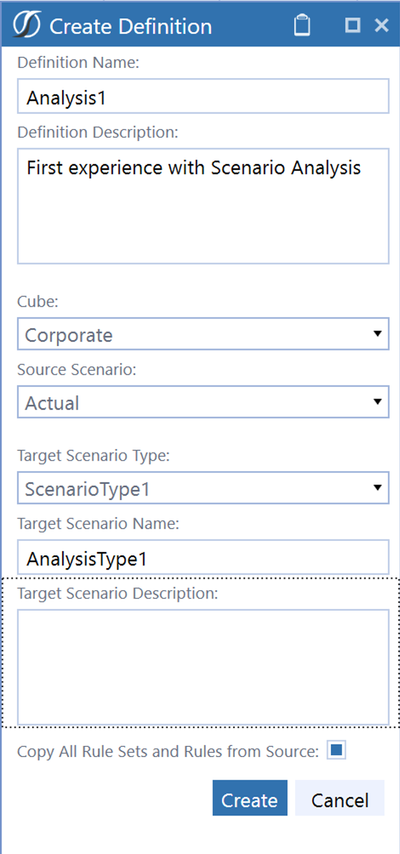Click the empty Target Scenario Description box
This screenshot has height=854, width=400.
coord(203,667)
